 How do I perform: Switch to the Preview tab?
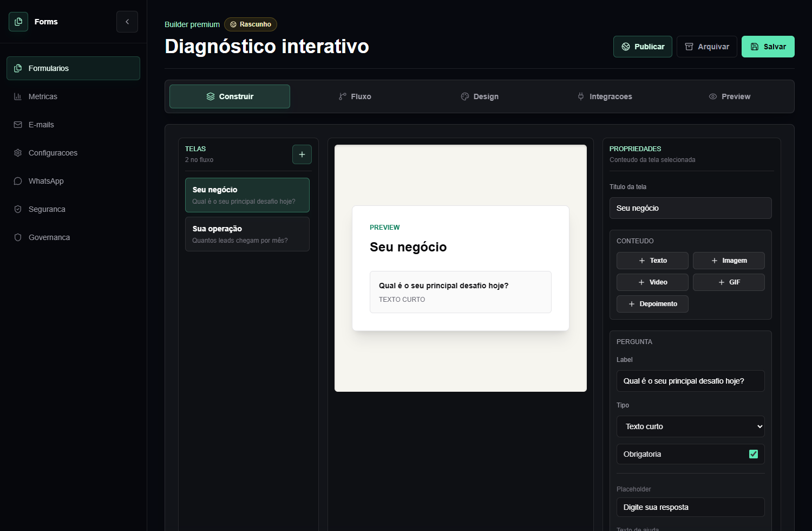[x=730, y=96]
